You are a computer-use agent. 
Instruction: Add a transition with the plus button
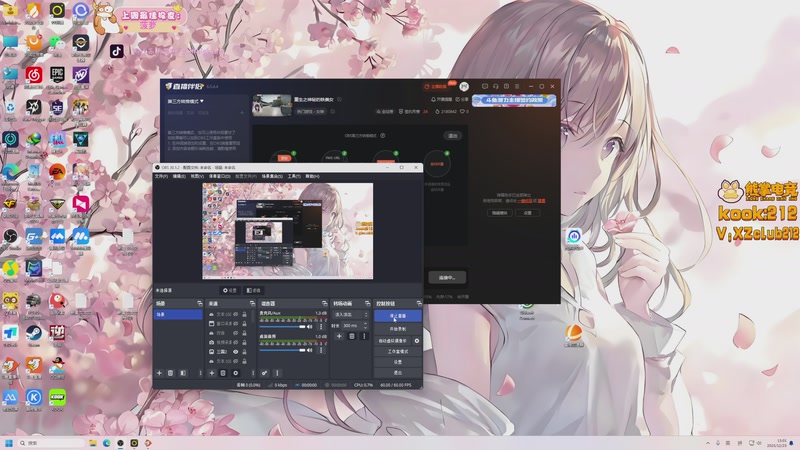pos(339,336)
